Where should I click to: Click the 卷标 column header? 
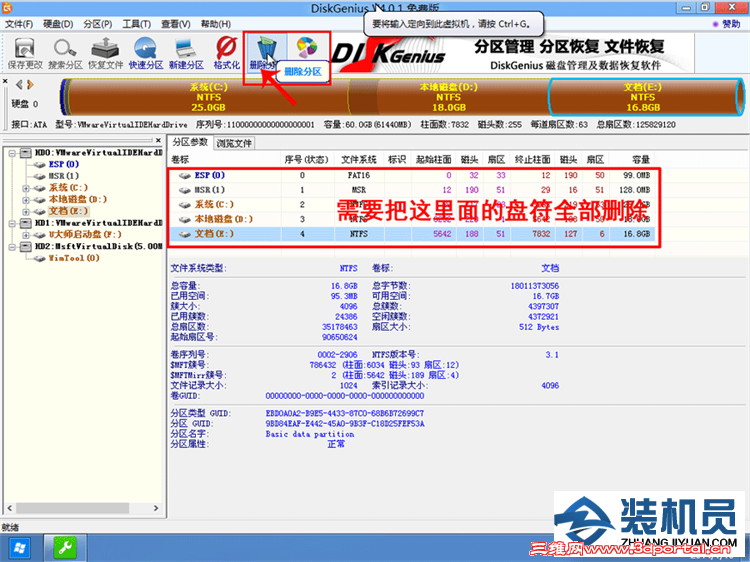coord(224,159)
